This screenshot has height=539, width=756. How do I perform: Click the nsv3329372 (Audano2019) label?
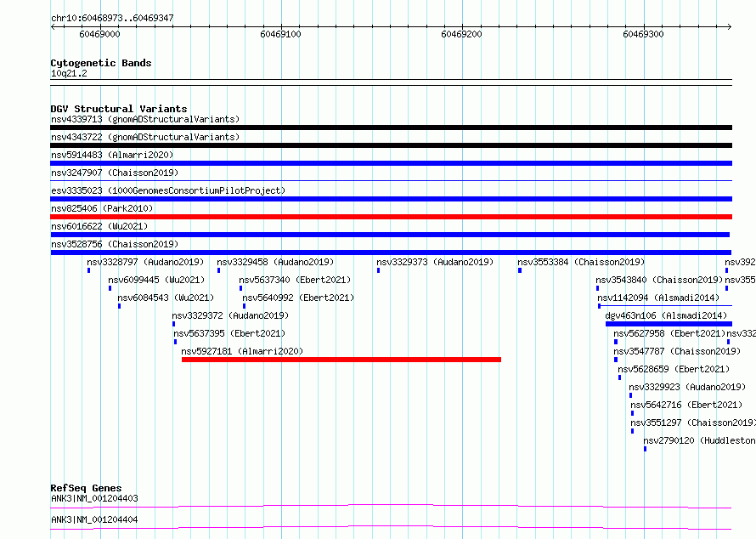[230, 315]
